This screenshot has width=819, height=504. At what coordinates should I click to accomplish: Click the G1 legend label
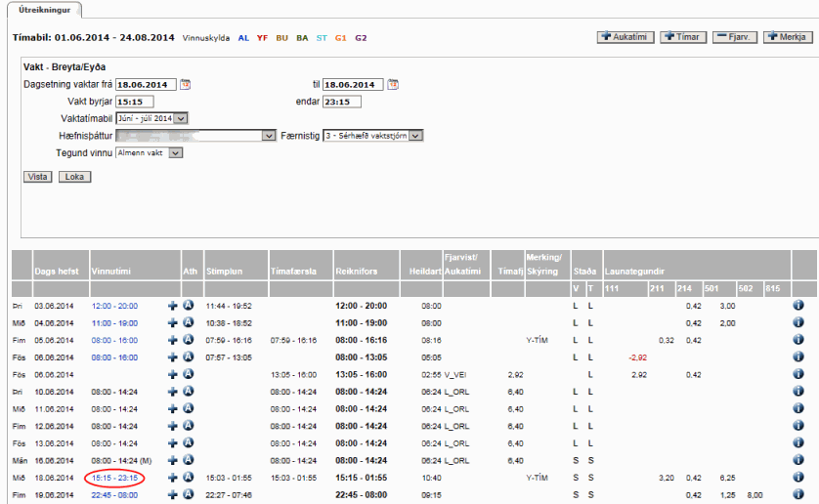341,38
